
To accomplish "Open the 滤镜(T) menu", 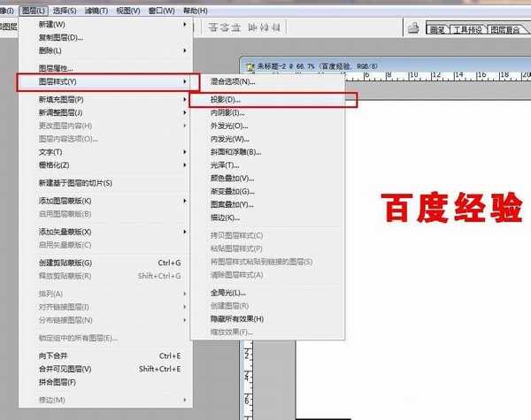I will 96,11.
